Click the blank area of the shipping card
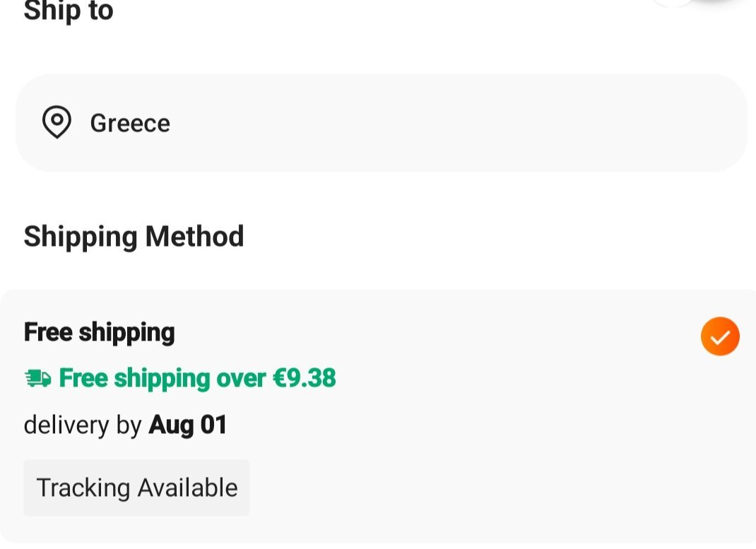The height and width of the screenshot is (549, 756). coord(482,434)
